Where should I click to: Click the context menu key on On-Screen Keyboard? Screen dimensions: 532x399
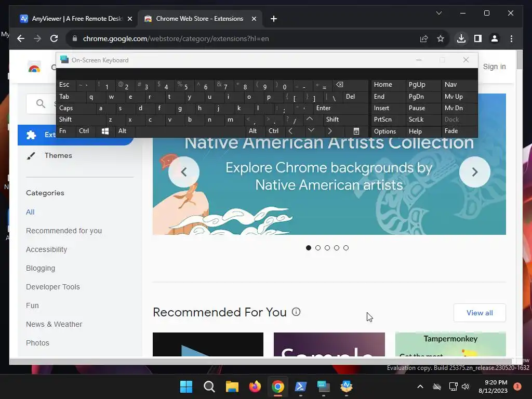point(356,131)
